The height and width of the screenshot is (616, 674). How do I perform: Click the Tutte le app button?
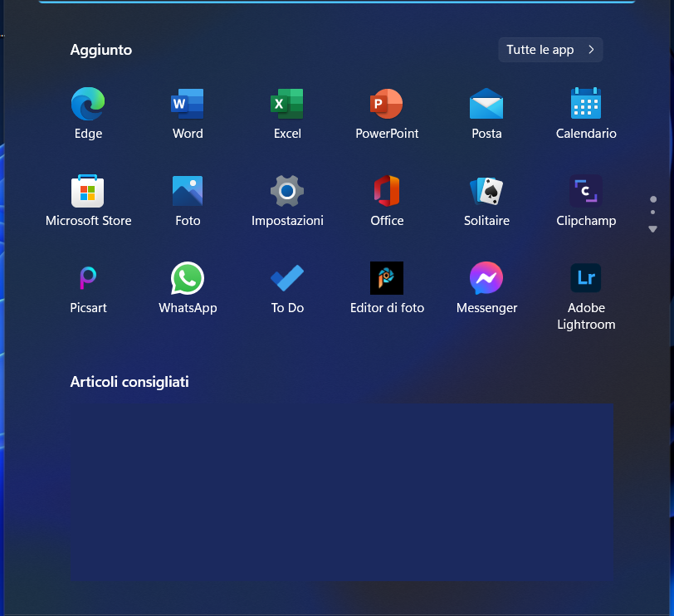(x=550, y=50)
